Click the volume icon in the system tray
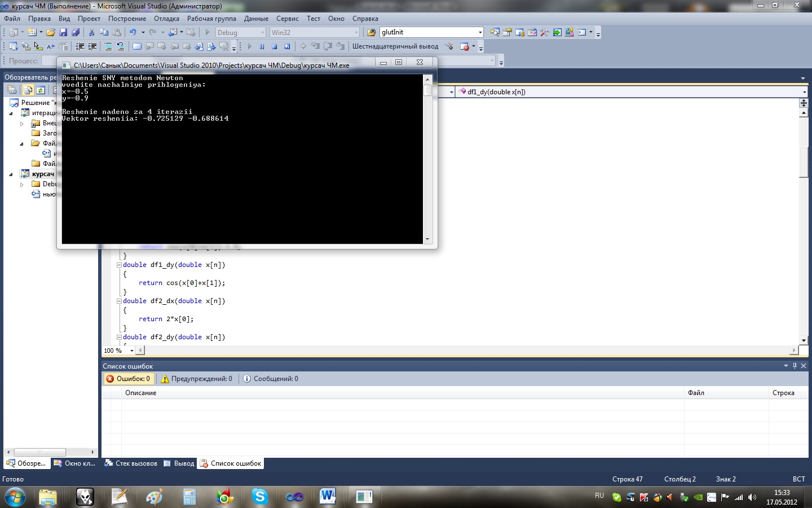Screen dimensions: 812x508 752,497
